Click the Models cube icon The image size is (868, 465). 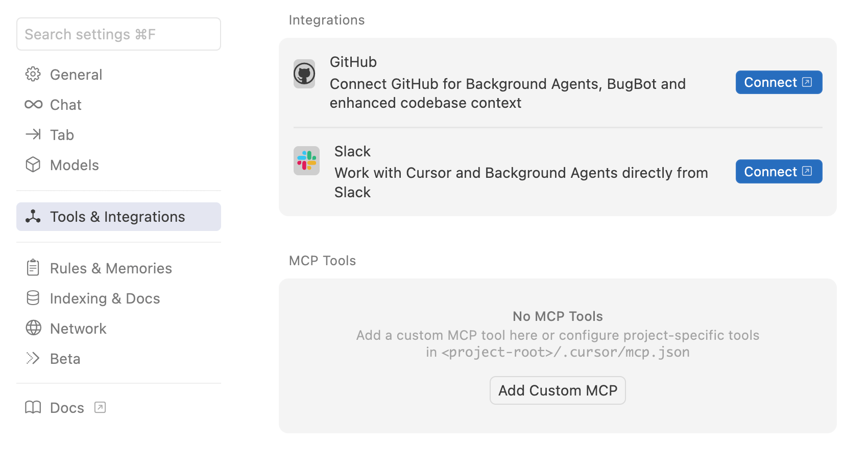pyautogui.click(x=33, y=165)
